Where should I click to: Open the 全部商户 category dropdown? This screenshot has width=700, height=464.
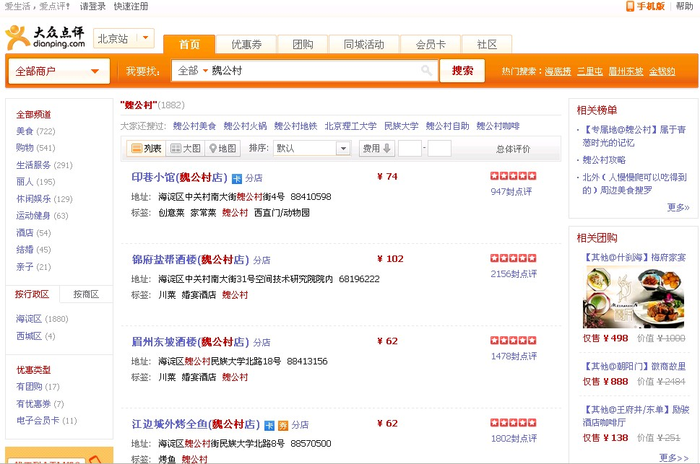tap(59, 71)
